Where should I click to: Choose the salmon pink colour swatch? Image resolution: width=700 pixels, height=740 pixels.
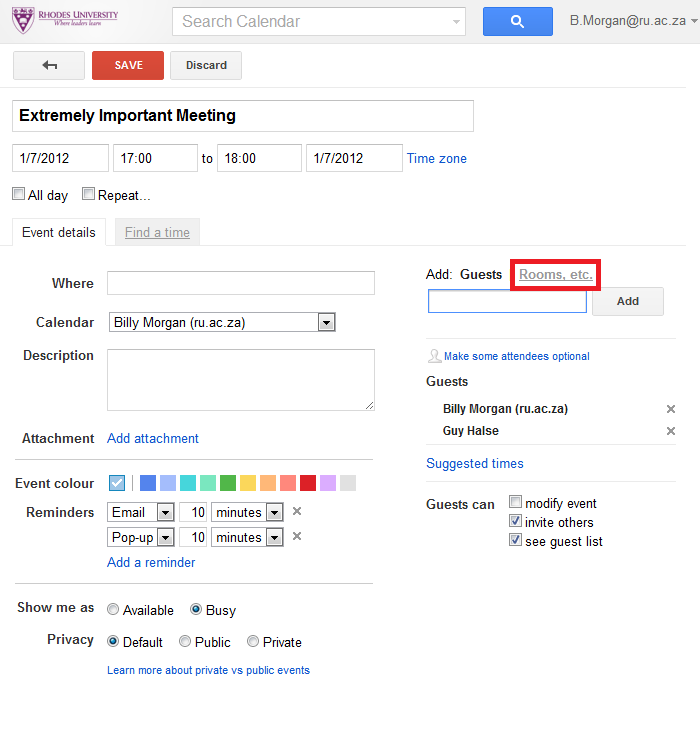[x=288, y=483]
